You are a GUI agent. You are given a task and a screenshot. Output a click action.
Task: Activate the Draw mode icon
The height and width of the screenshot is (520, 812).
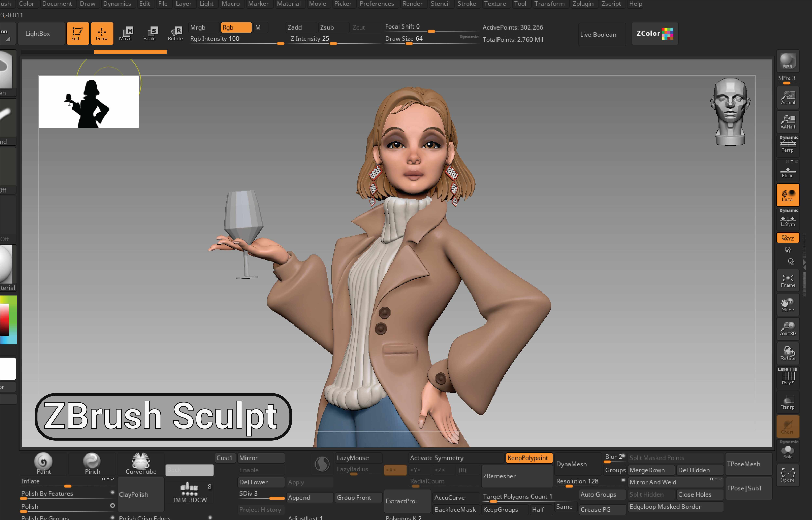click(x=102, y=34)
